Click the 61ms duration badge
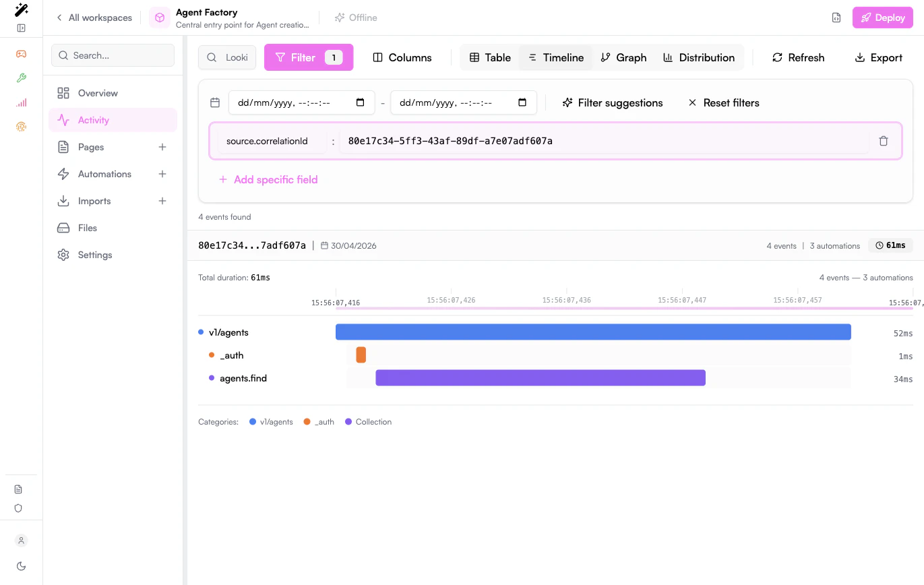 890,245
